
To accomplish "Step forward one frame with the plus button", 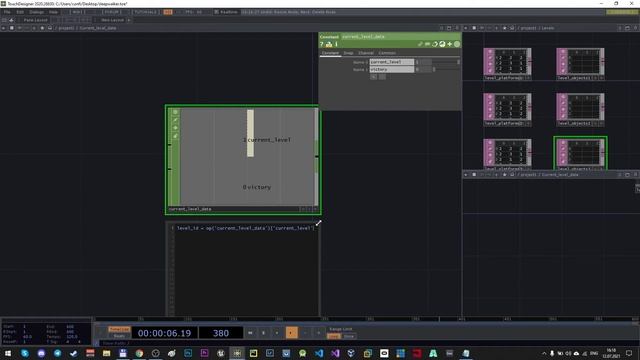I will (x=318, y=333).
